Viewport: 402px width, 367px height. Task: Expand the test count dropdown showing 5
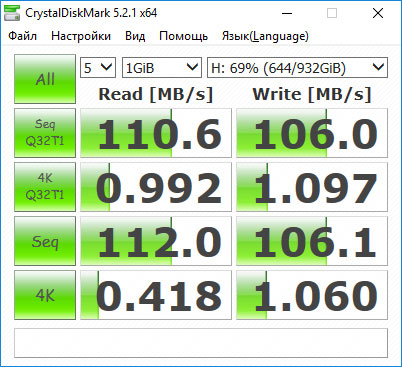98,68
